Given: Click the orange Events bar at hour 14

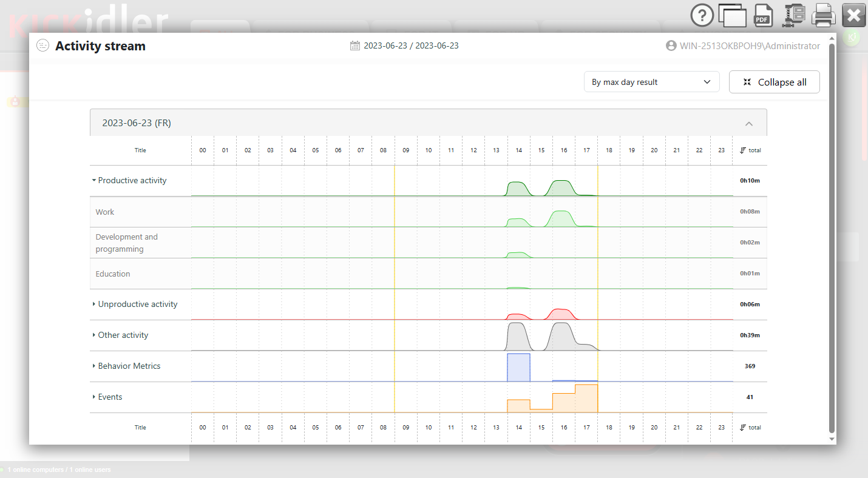Looking at the screenshot, I should coord(519,406).
